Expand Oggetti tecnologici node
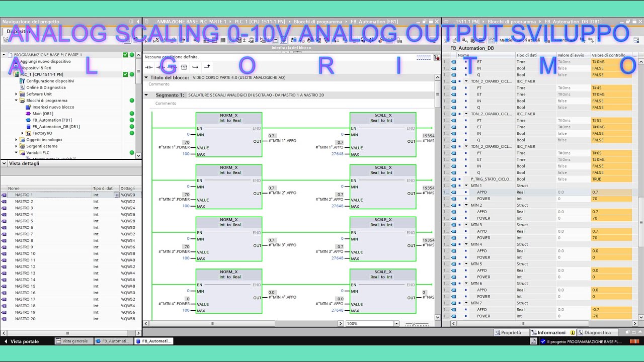Image resolution: width=644 pixels, height=362 pixels. tap(16, 140)
